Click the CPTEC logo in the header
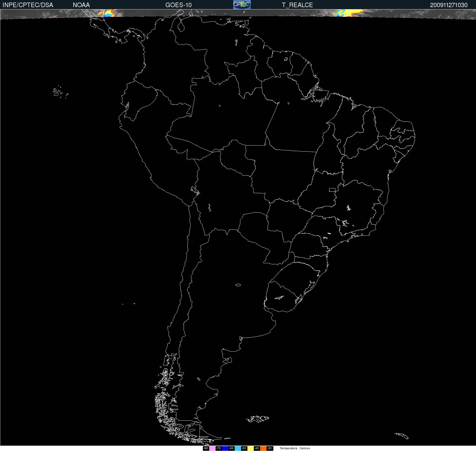476x451 pixels. [242, 5]
